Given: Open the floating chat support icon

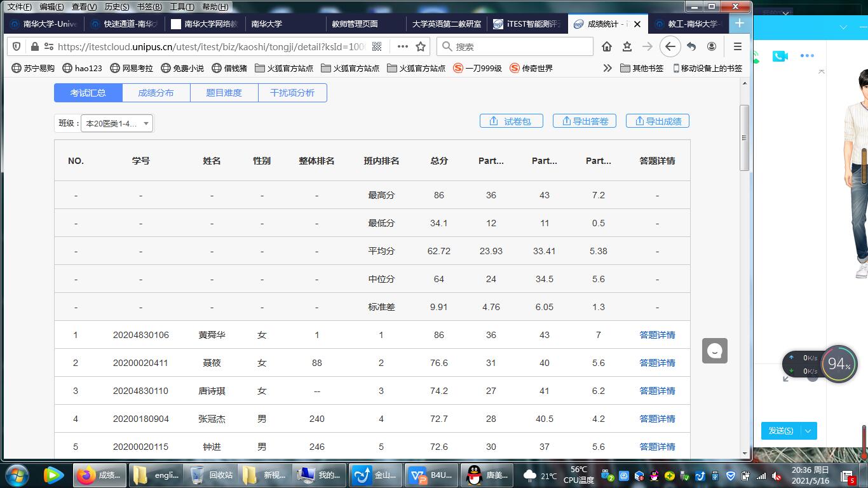Looking at the screenshot, I should 714,351.
